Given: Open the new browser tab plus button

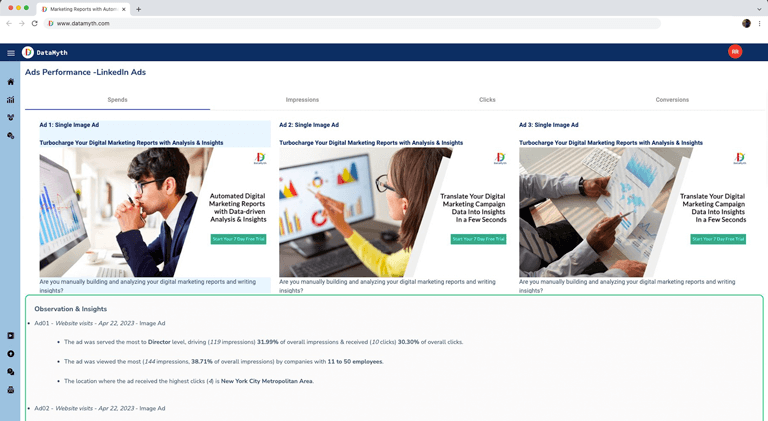Looking at the screenshot, I should point(139,9).
